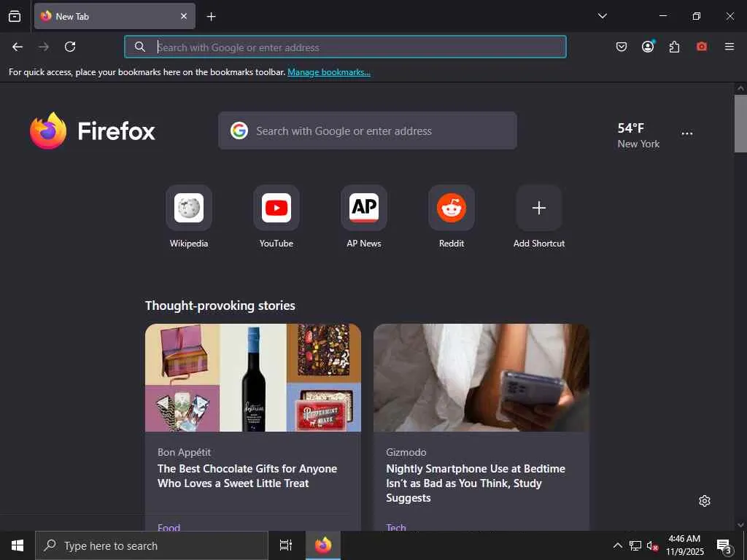
Task: Click the Google search box on page
Action: click(x=368, y=131)
